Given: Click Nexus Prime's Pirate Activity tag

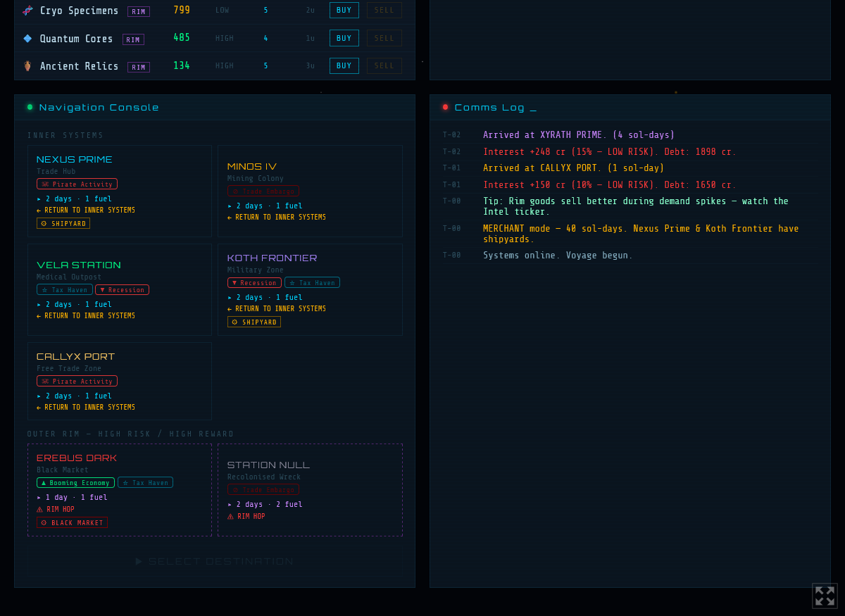Looking at the screenshot, I should pos(77,184).
